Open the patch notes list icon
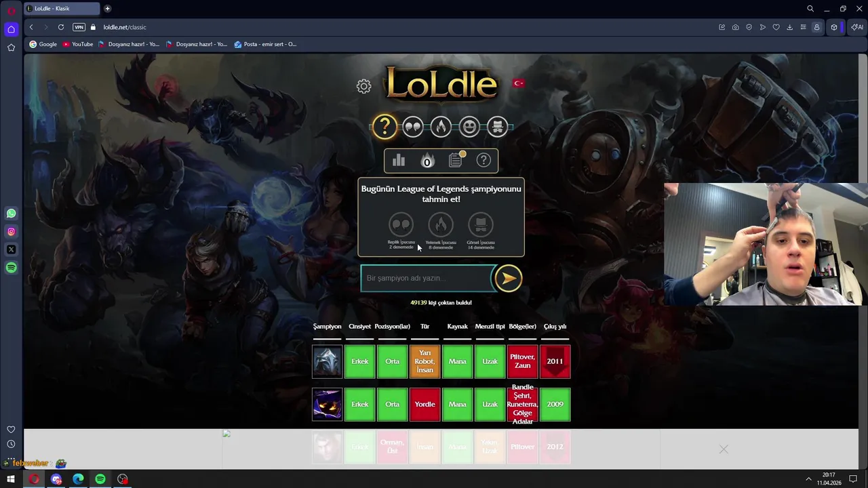This screenshot has height=488, width=868. pyautogui.click(x=456, y=160)
